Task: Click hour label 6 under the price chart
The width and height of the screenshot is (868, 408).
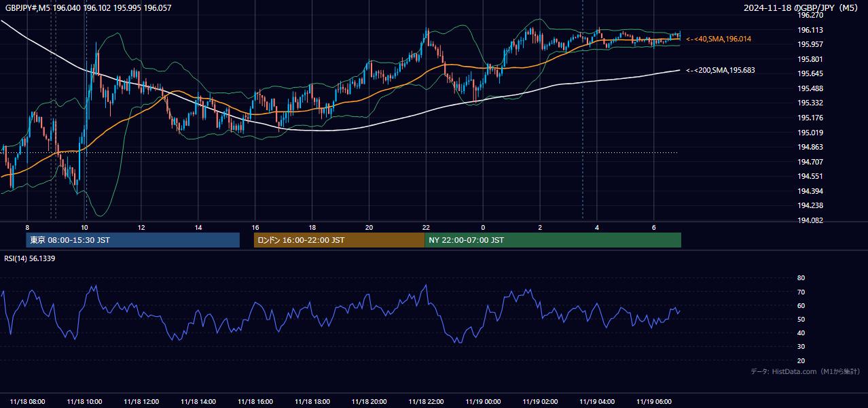Action: (x=654, y=227)
